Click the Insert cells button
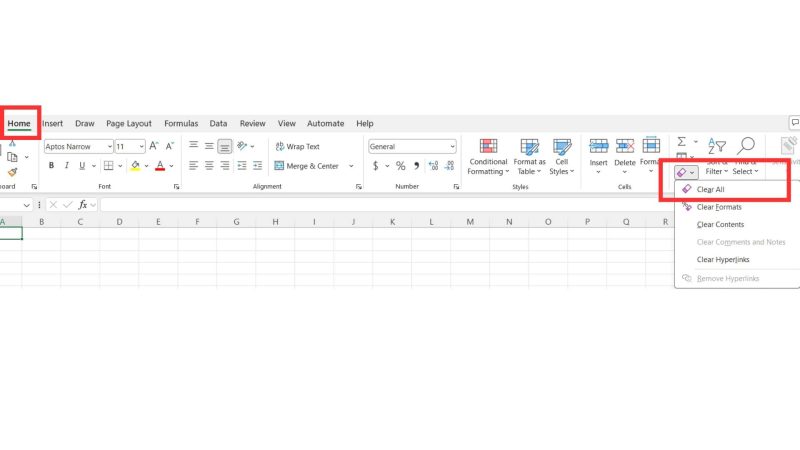Screen dimensions: 800x450 click(x=598, y=157)
